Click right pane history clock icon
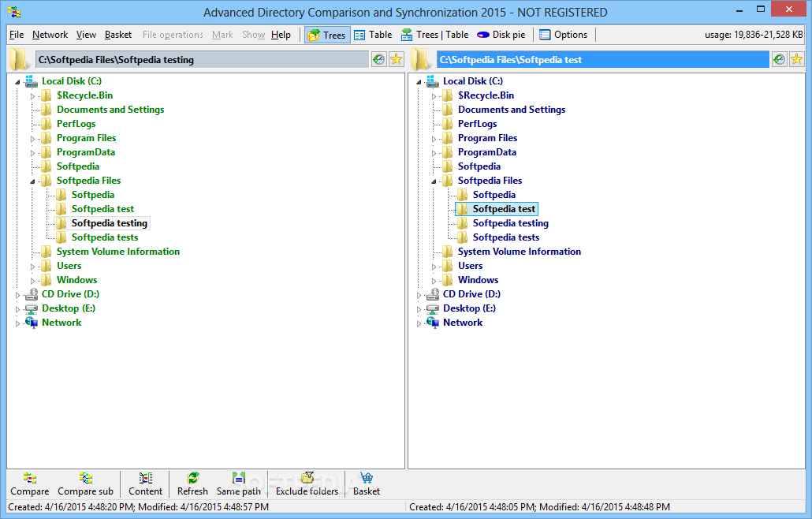The image size is (812, 519). (x=780, y=60)
